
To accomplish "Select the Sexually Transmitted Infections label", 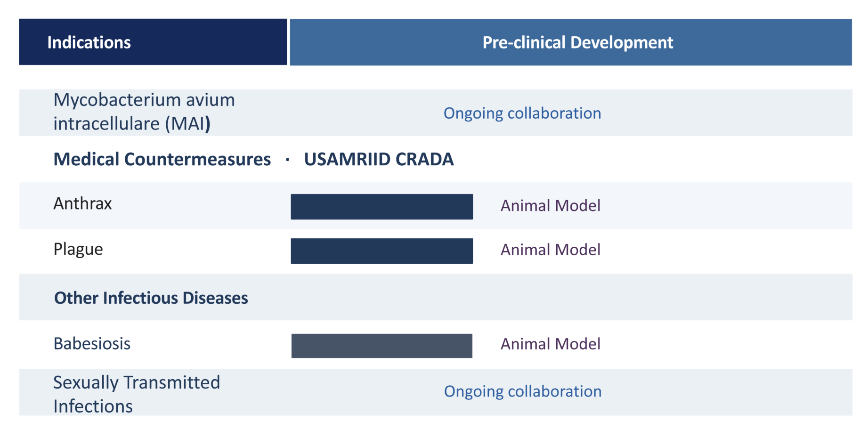I will (136, 394).
